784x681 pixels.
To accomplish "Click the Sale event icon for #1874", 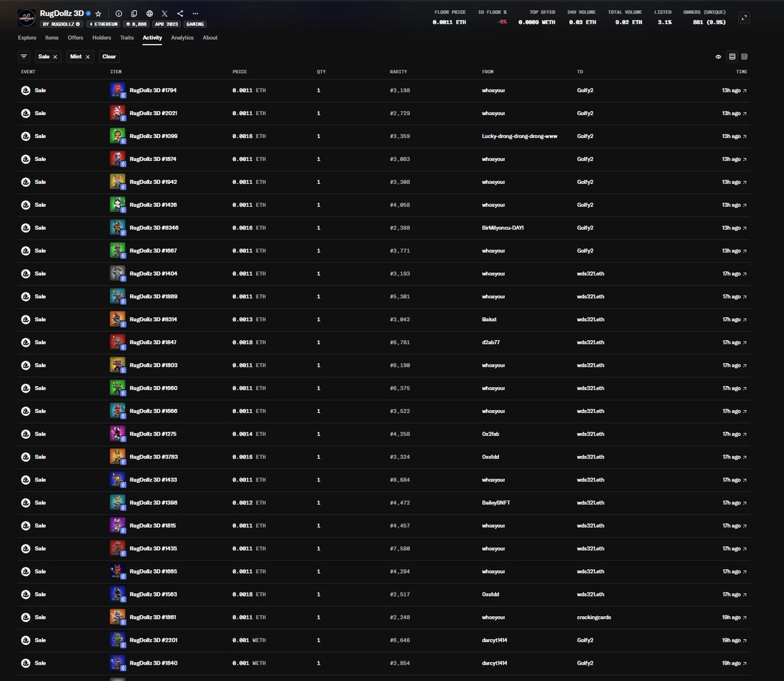I will pos(26,159).
